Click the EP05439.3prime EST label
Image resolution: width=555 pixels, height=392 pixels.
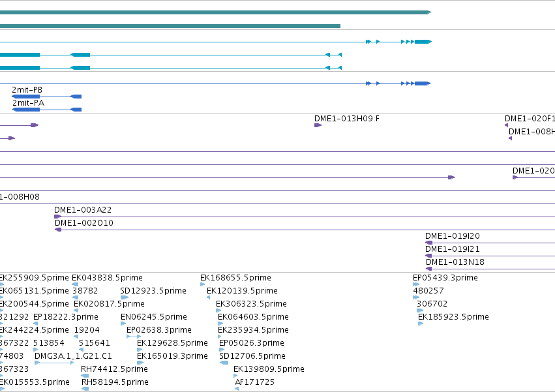pyautogui.click(x=445, y=278)
